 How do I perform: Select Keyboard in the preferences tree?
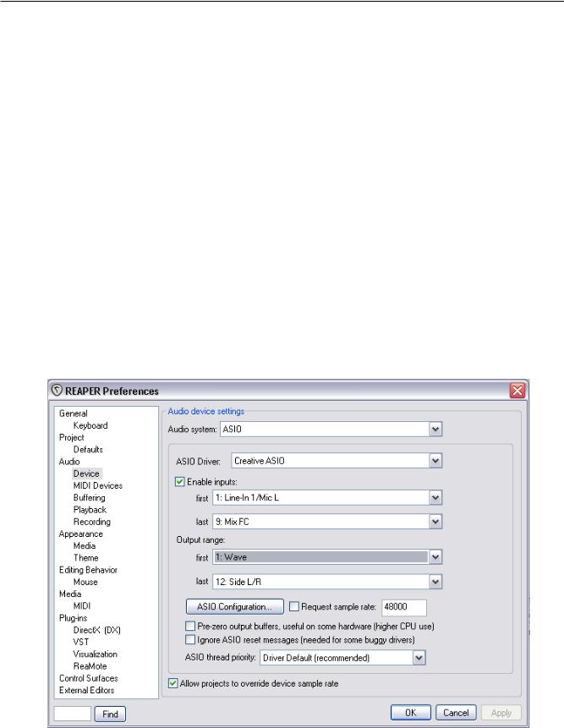tap(90, 425)
